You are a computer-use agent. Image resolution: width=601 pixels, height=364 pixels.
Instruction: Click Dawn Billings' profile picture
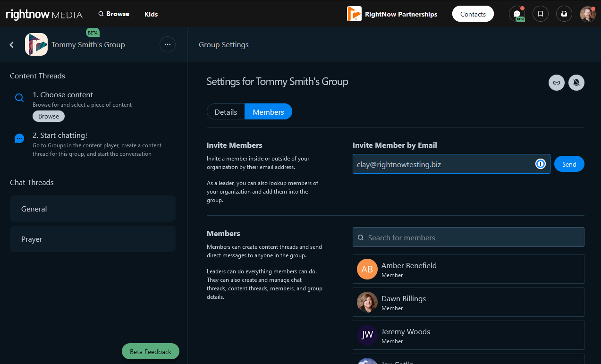pyautogui.click(x=367, y=302)
